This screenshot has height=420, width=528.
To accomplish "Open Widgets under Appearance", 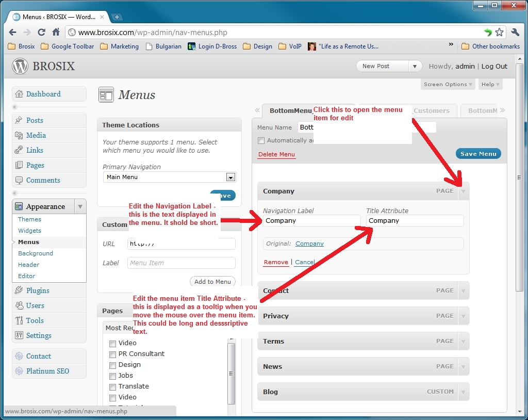I will 29,231.
